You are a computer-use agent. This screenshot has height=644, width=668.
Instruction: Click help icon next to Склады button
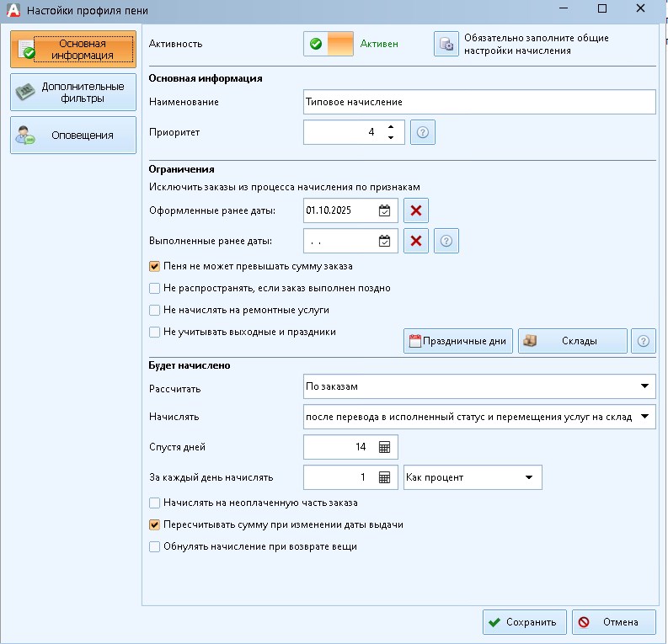(644, 341)
